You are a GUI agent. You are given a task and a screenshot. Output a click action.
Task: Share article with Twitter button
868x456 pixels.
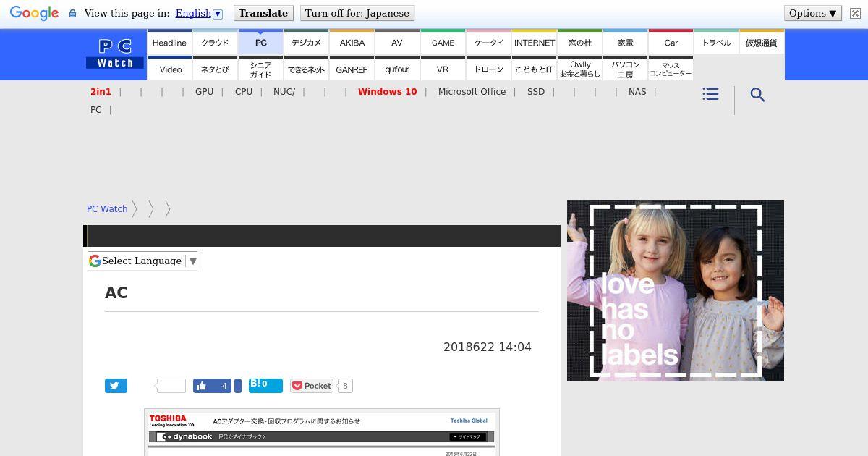tap(116, 386)
